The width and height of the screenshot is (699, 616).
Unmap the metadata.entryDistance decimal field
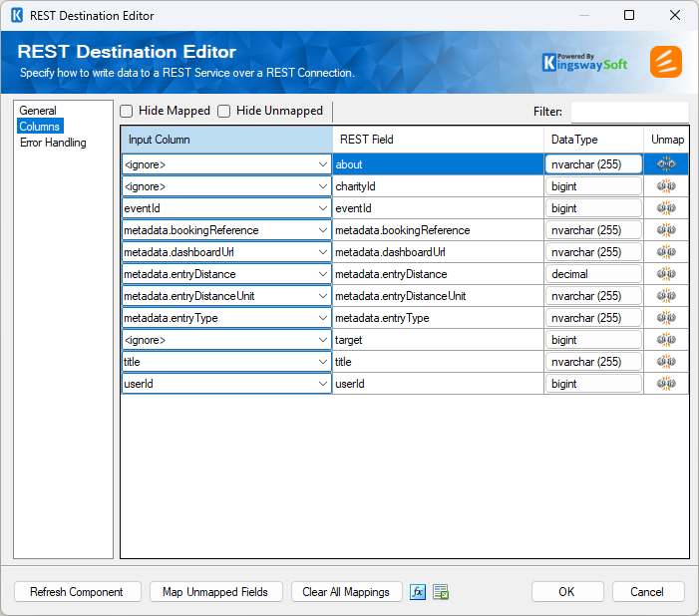(666, 274)
